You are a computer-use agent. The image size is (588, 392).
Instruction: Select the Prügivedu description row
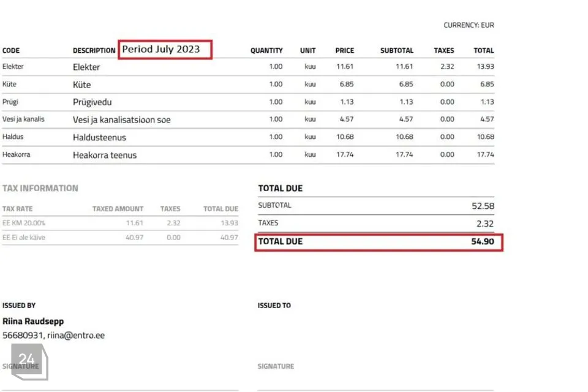click(92, 102)
